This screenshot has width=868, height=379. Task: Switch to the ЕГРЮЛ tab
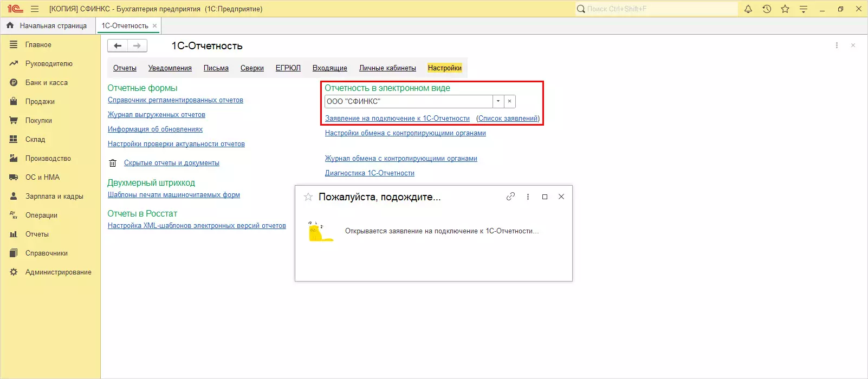click(x=288, y=68)
